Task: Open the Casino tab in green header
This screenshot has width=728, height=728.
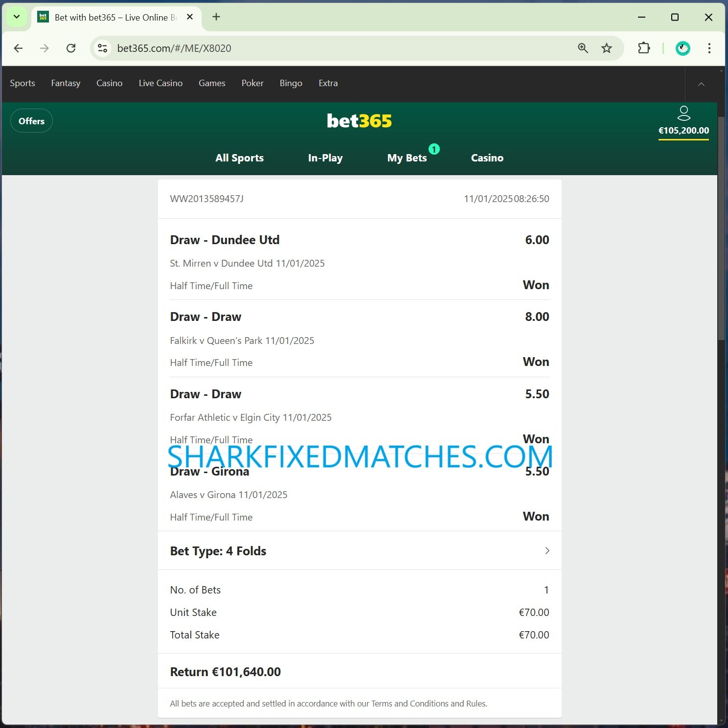Action: coord(487,158)
